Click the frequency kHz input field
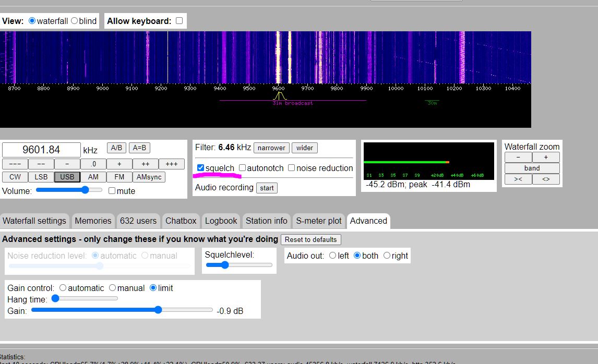The image size is (598, 364). [x=41, y=150]
